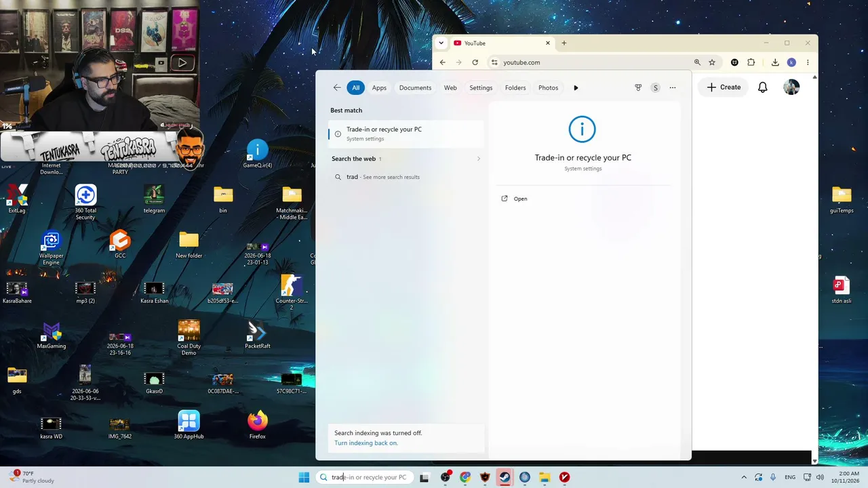Open YouTube notifications bell

[x=763, y=87]
